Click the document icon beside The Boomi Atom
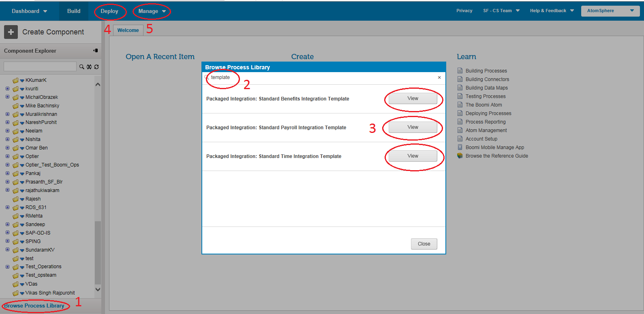Image resolution: width=644 pixels, height=314 pixels. (460, 105)
